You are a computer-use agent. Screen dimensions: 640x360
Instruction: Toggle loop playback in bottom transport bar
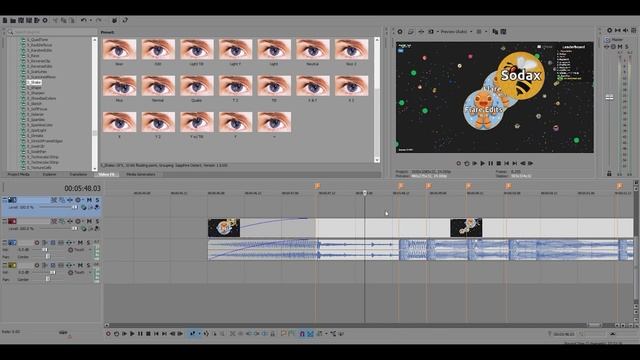pyautogui.click(x=116, y=334)
